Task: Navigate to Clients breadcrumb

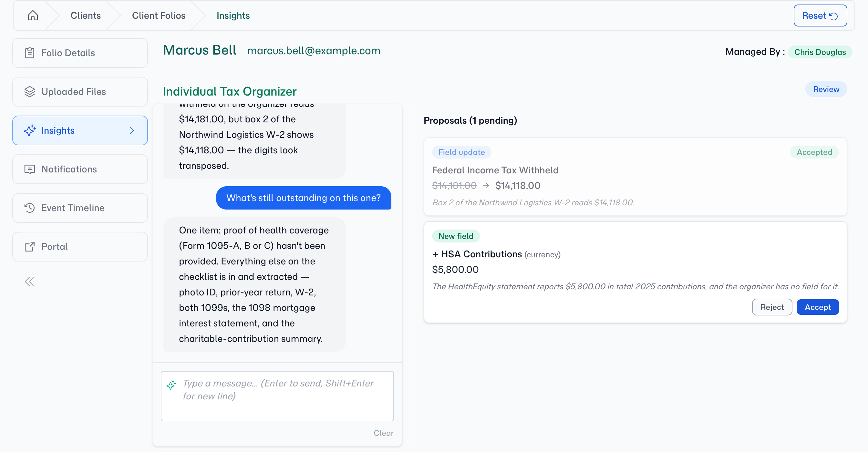Action: point(86,15)
